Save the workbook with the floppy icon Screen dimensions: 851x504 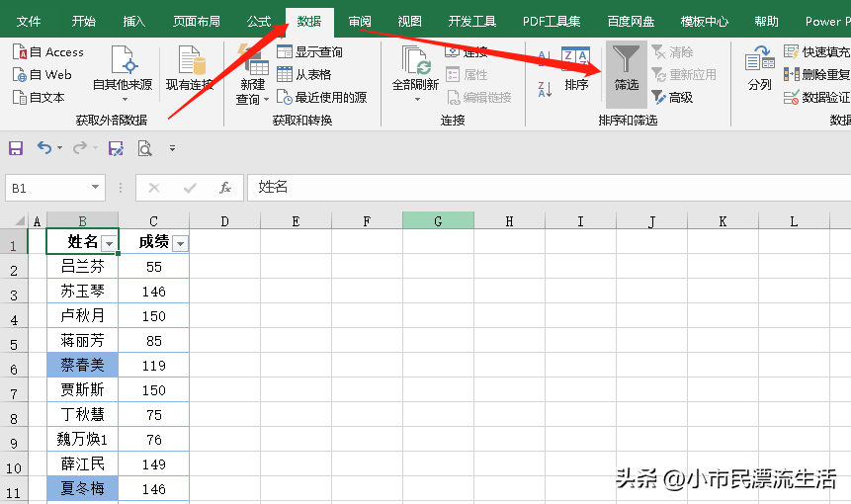coord(16,148)
